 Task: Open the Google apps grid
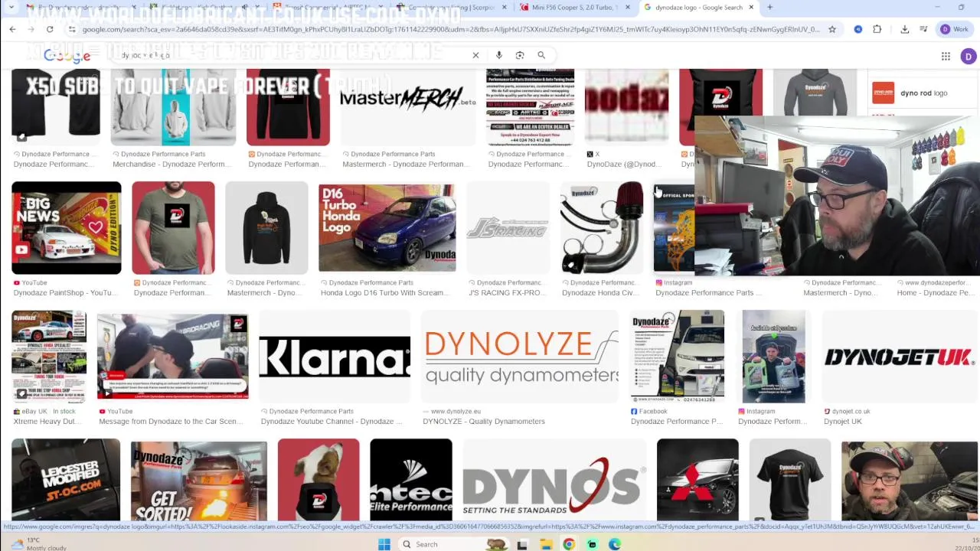tap(946, 56)
